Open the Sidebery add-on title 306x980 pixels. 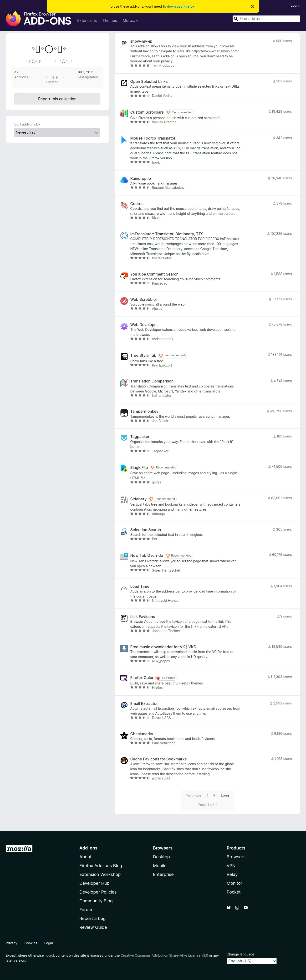coord(138,499)
